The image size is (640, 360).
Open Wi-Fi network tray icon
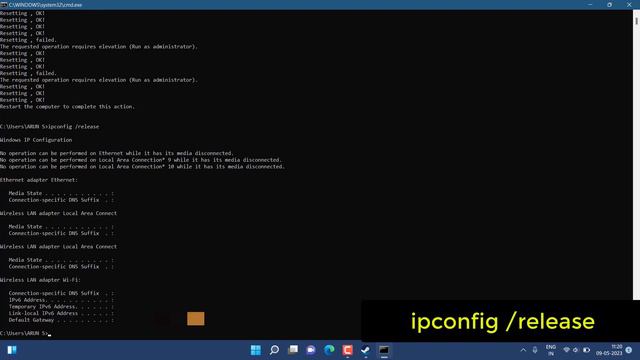pos(566,350)
